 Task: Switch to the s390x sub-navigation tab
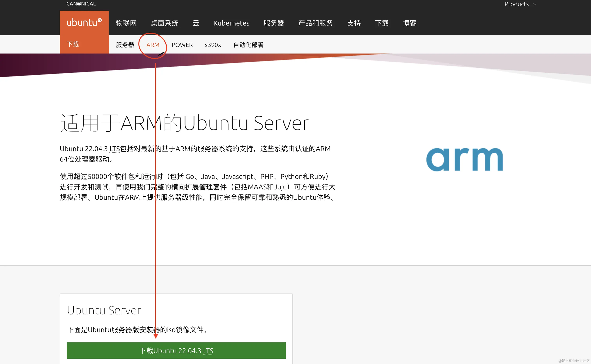[213, 45]
